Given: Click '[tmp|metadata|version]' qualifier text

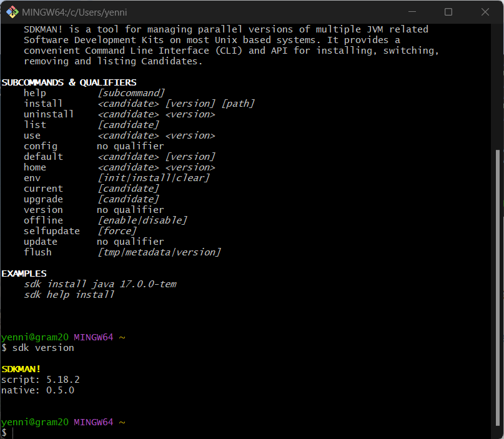Looking at the screenshot, I should [x=159, y=252].
